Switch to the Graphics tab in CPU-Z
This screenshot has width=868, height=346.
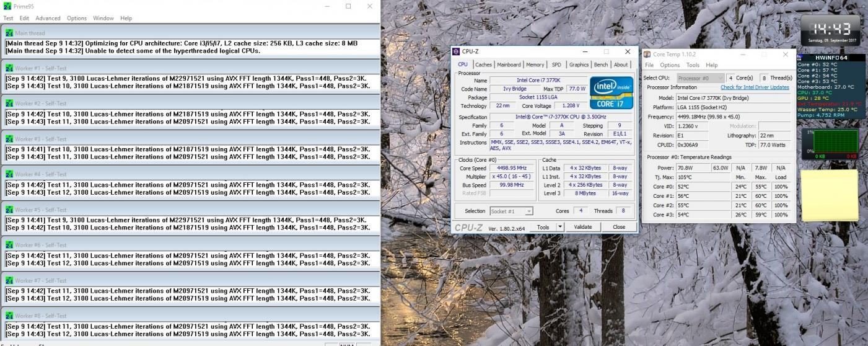(x=579, y=64)
